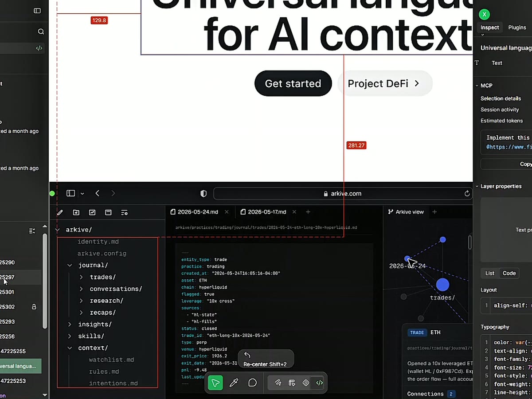This screenshot has width=532, height=399.
Task: Click the Copy button under MCP prompt
Action: (x=506, y=164)
